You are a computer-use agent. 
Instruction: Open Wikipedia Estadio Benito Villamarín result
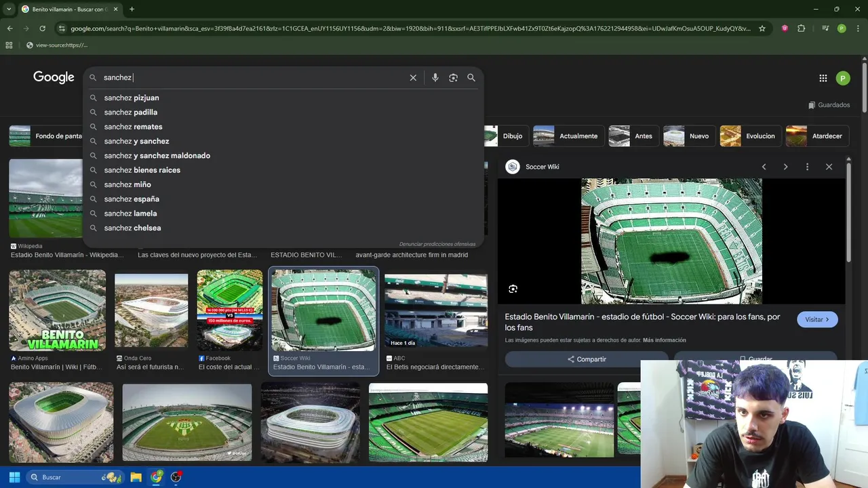46,199
